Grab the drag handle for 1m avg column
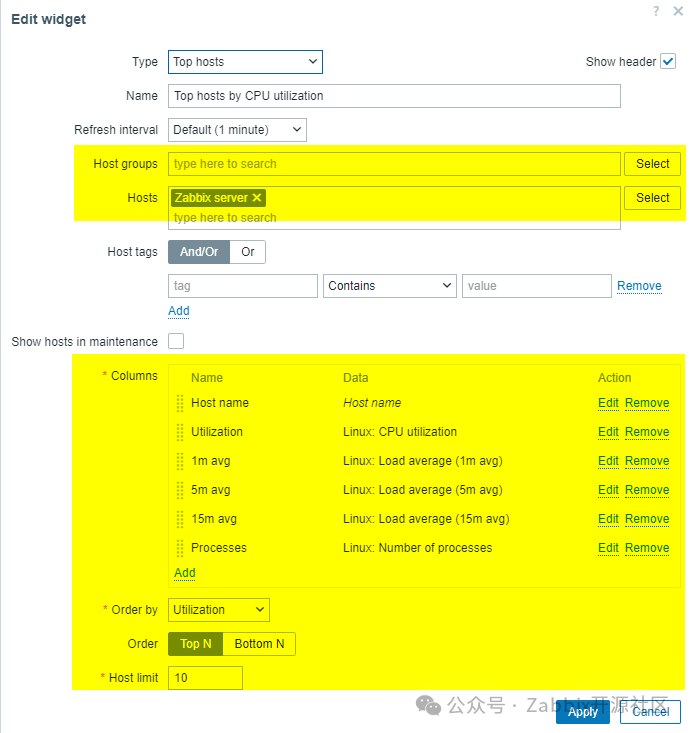The width and height of the screenshot is (691, 733). pyautogui.click(x=180, y=461)
